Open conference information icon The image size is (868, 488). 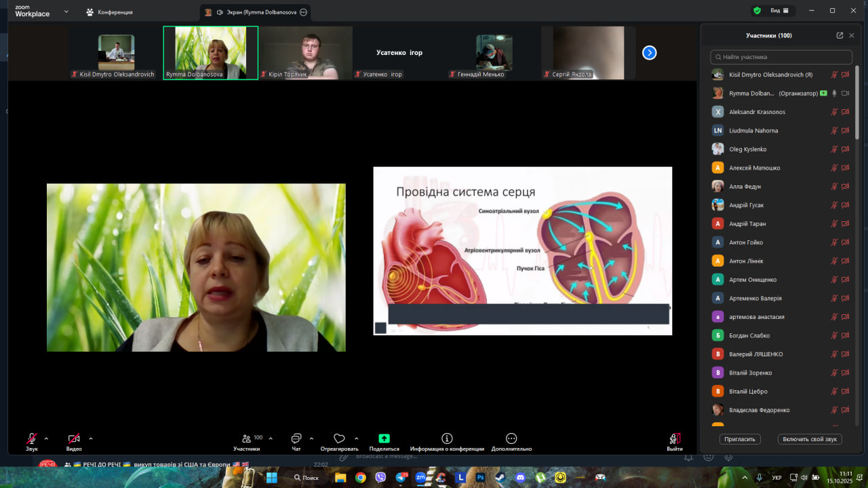click(447, 438)
